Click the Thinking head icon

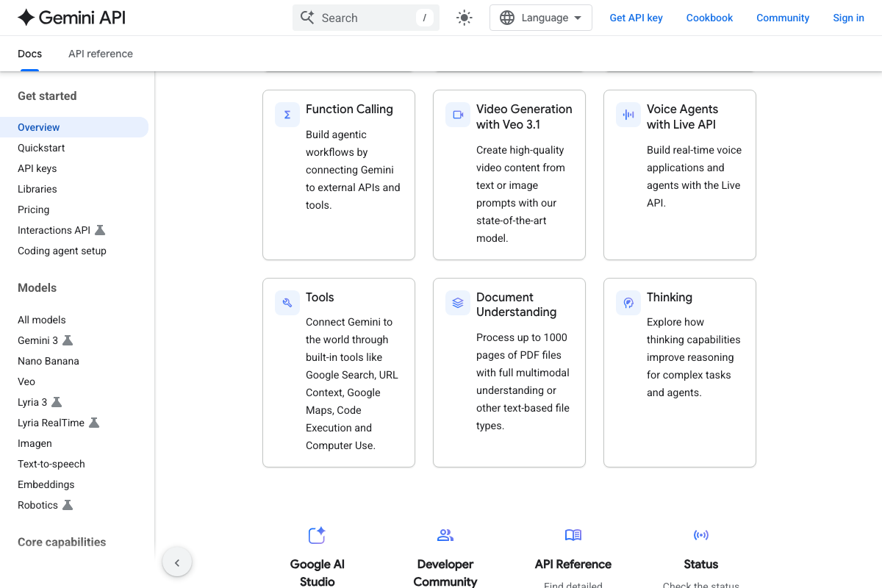tap(628, 303)
